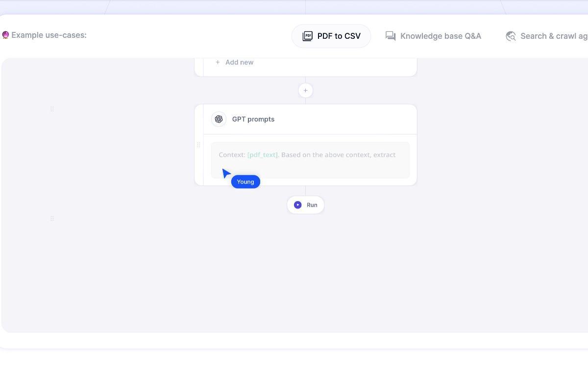Click the chat bubbles icon for Knowledge base
Image resolution: width=588 pixels, height=368 pixels.
tap(391, 36)
